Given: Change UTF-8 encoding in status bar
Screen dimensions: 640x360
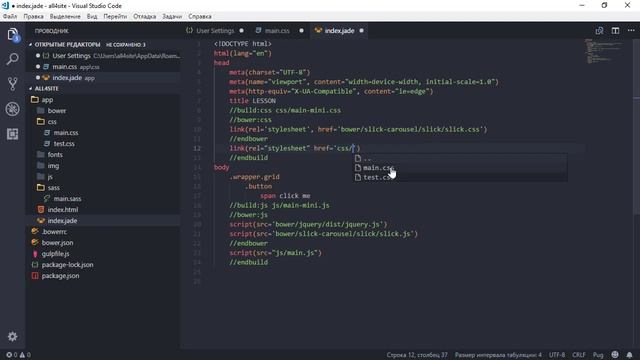Looking at the screenshot, I should click(x=557, y=355).
